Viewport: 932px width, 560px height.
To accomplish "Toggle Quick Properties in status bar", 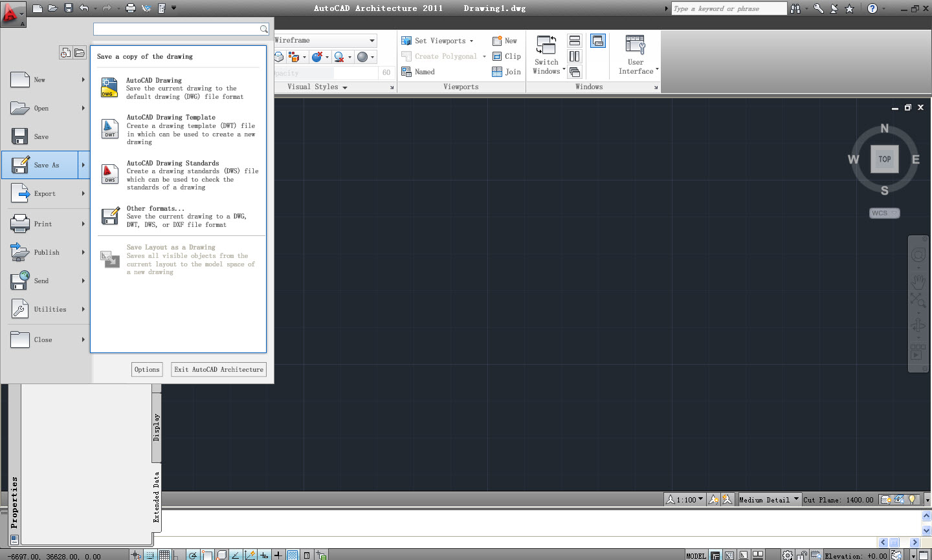I will 307,555.
